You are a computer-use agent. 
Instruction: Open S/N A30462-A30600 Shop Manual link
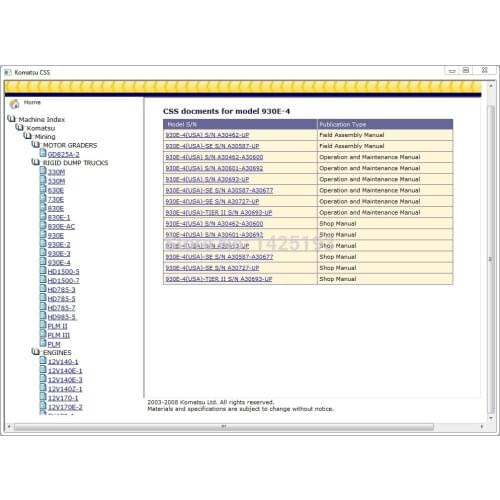[x=214, y=224]
